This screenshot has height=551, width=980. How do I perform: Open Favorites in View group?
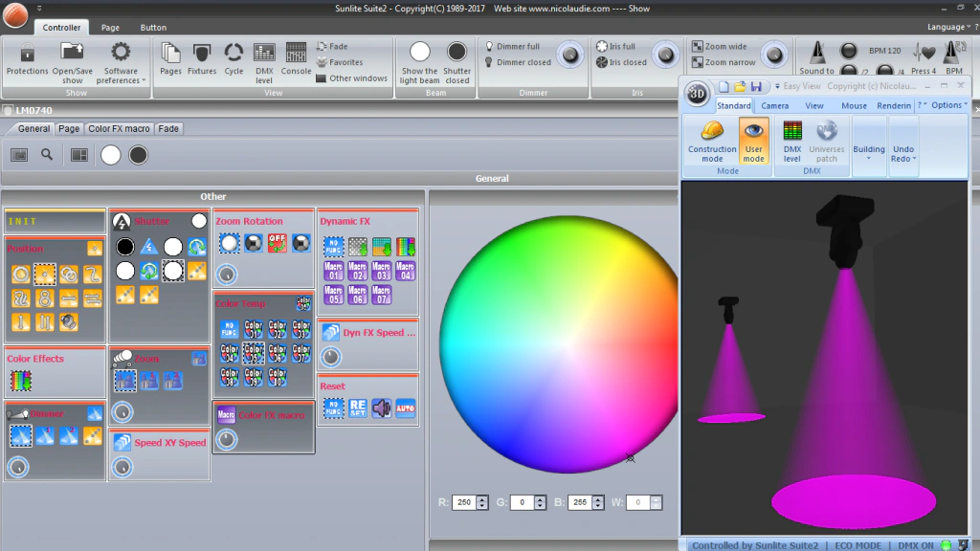340,62
